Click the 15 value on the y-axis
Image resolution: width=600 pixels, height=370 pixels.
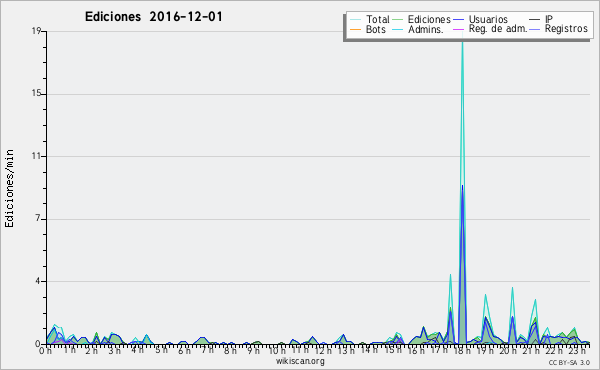[x=36, y=93]
